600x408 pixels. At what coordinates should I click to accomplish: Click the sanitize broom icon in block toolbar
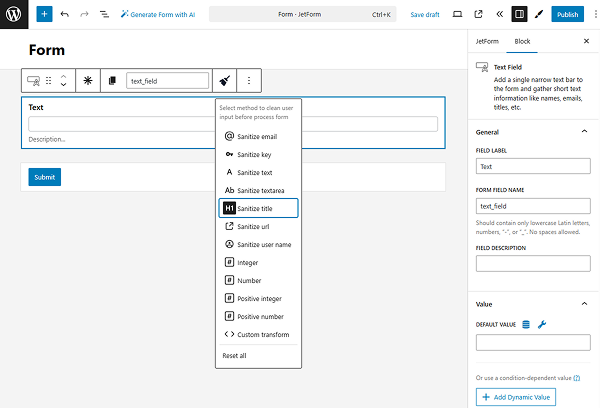point(225,80)
